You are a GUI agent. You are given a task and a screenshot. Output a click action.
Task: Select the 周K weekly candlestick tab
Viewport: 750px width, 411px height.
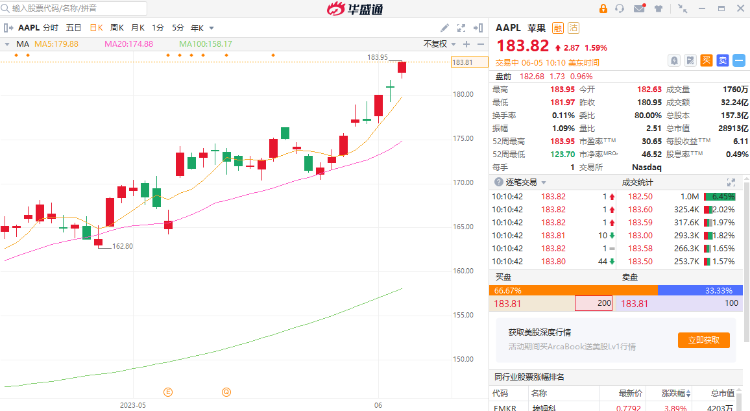(117, 28)
